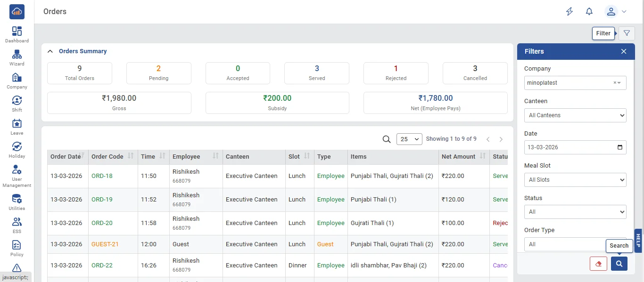Open order ORD-18
Image resolution: width=644 pixels, height=282 pixels.
pyautogui.click(x=102, y=176)
